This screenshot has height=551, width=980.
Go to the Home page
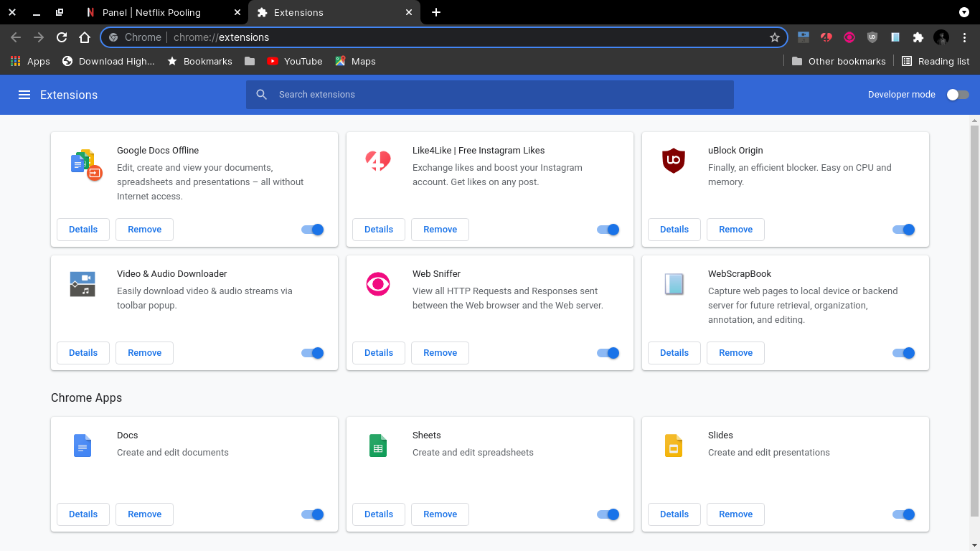point(85,37)
